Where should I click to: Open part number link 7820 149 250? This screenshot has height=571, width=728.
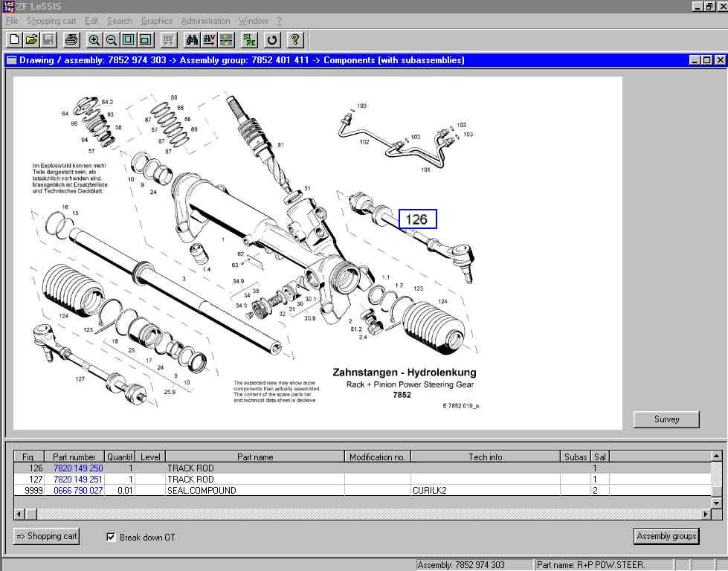78,468
